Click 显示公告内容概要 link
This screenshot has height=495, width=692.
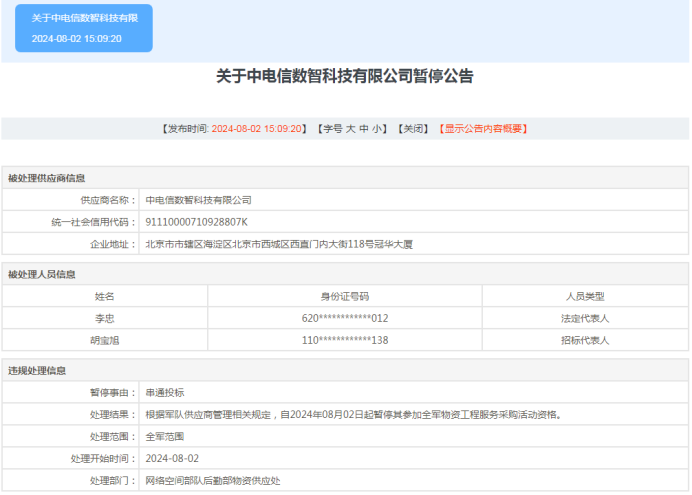(x=483, y=129)
